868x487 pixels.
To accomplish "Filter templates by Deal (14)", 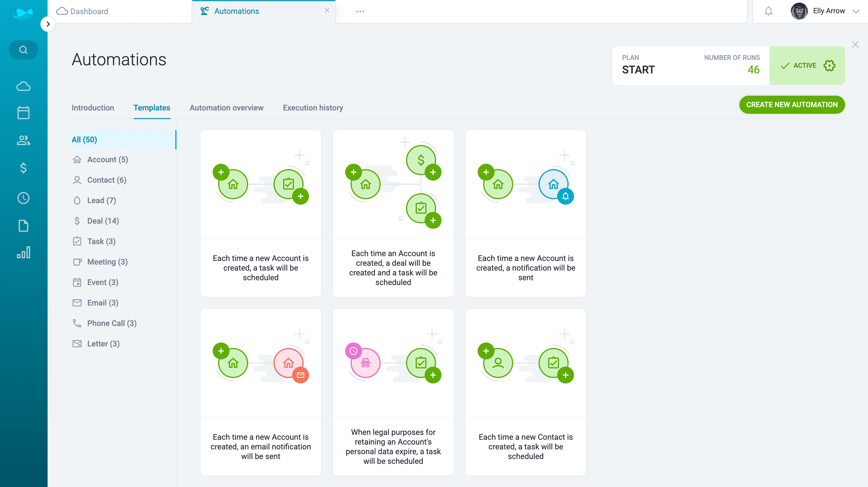I will tap(103, 221).
